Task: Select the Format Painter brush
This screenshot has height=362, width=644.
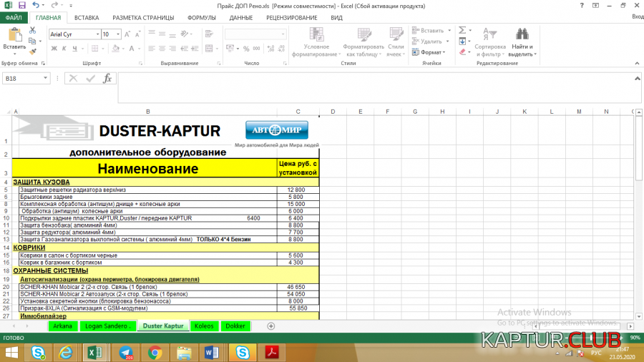Action: (33, 52)
